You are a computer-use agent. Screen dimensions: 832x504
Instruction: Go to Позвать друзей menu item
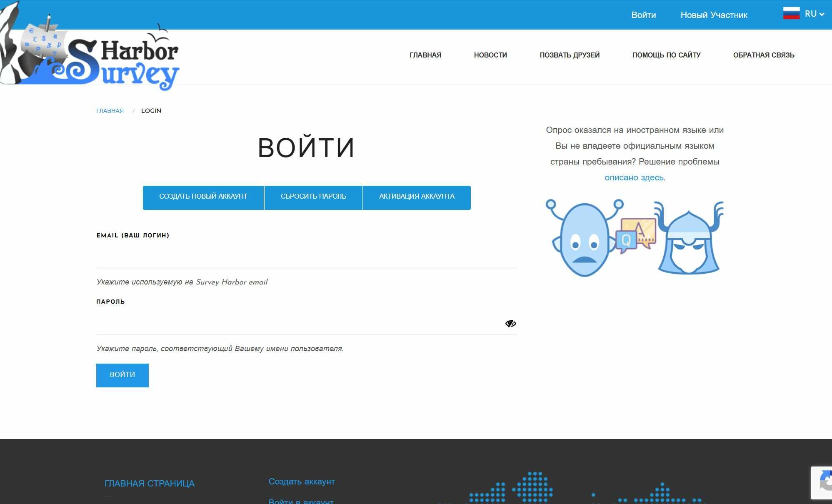click(x=569, y=55)
